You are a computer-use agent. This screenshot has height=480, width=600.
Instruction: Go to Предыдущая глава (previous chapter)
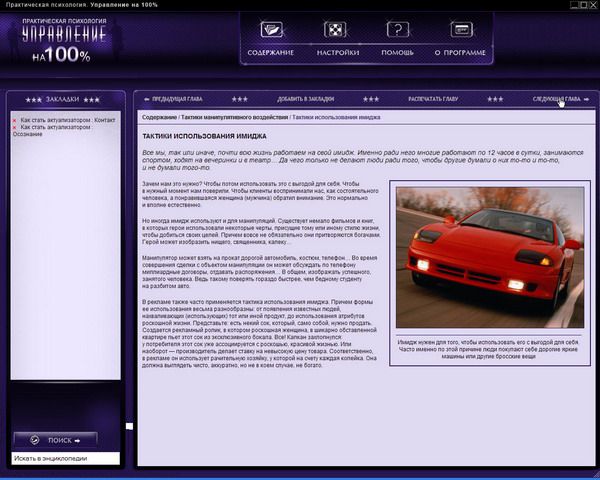click(x=178, y=99)
